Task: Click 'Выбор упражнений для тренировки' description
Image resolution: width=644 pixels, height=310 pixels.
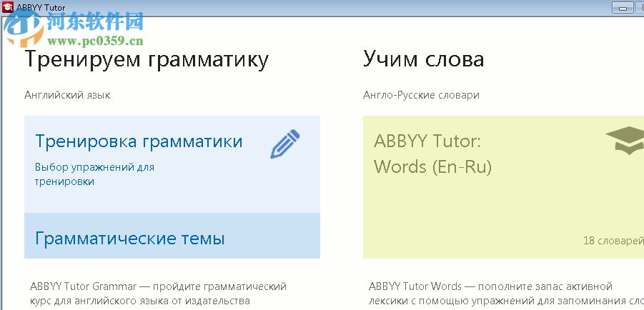Action: coord(94,174)
